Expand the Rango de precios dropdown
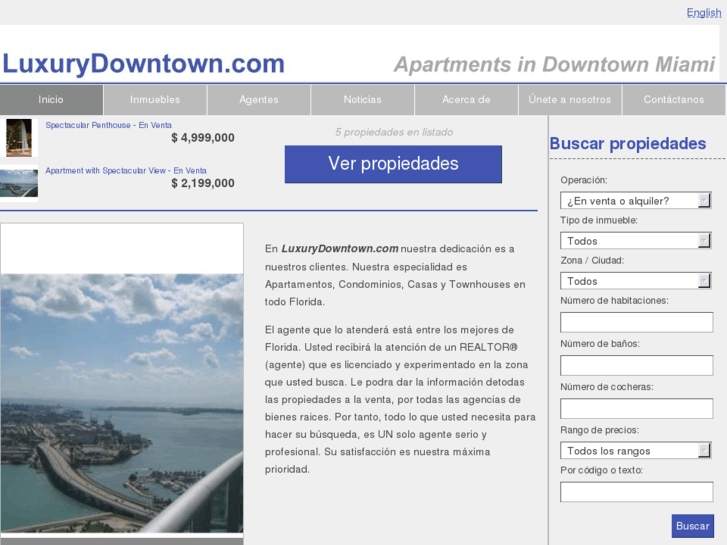The height and width of the screenshot is (545, 727). point(636,451)
